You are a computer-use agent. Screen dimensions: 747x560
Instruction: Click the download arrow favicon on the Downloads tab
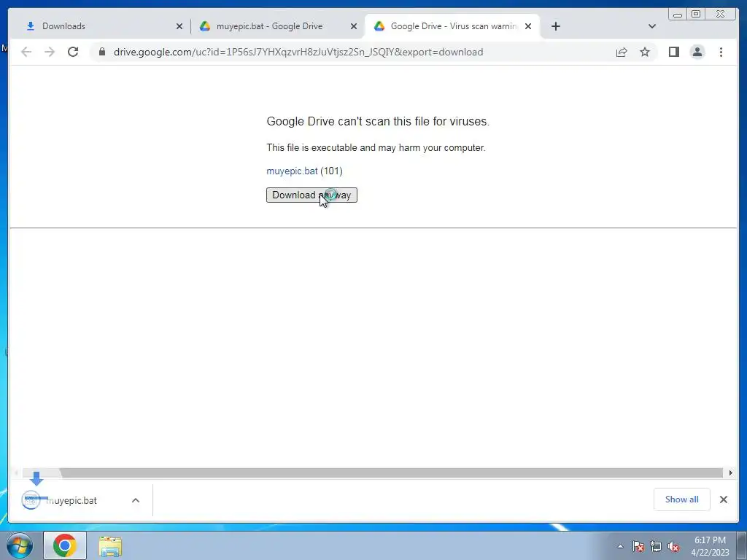tap(31, 26)
